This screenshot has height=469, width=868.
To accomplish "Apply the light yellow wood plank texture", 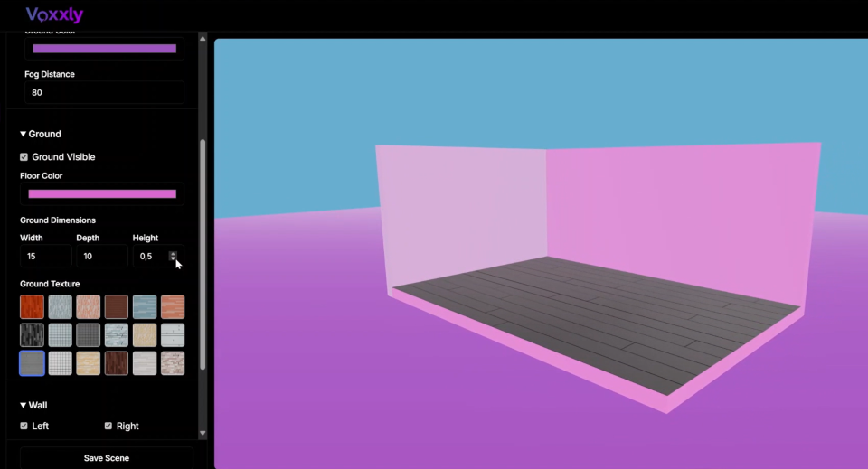I will 89,363.
